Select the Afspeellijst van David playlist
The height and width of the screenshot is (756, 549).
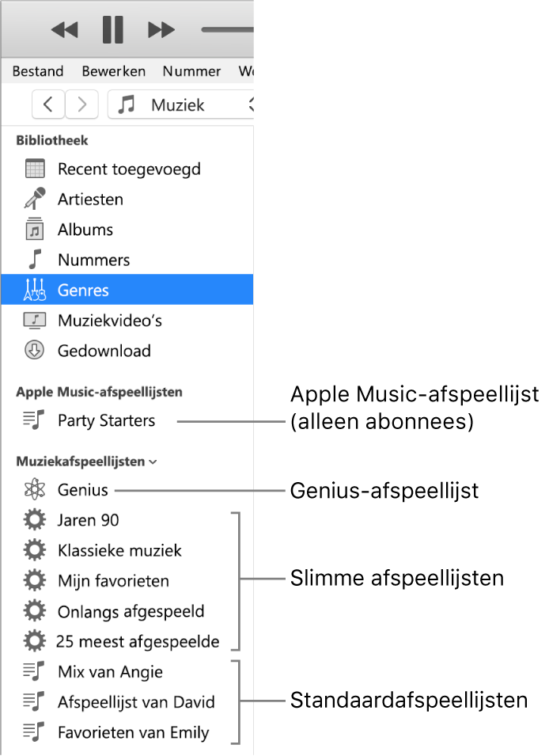pyautogui.click(x=134, y=701)
